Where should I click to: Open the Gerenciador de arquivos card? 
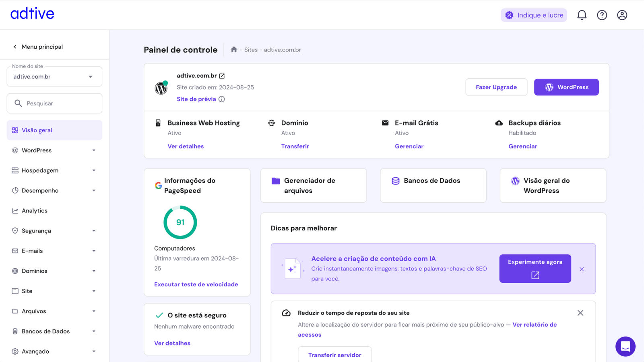pos(313,185)
